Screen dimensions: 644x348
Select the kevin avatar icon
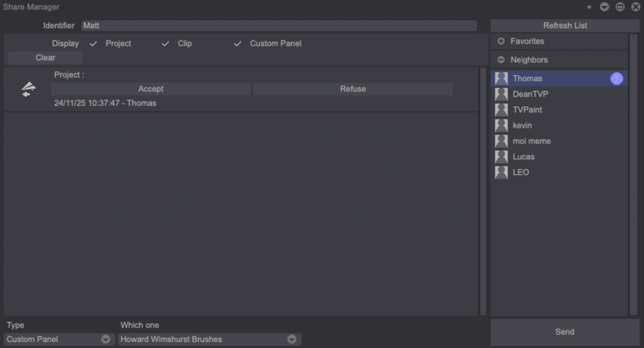click(501, 126)
